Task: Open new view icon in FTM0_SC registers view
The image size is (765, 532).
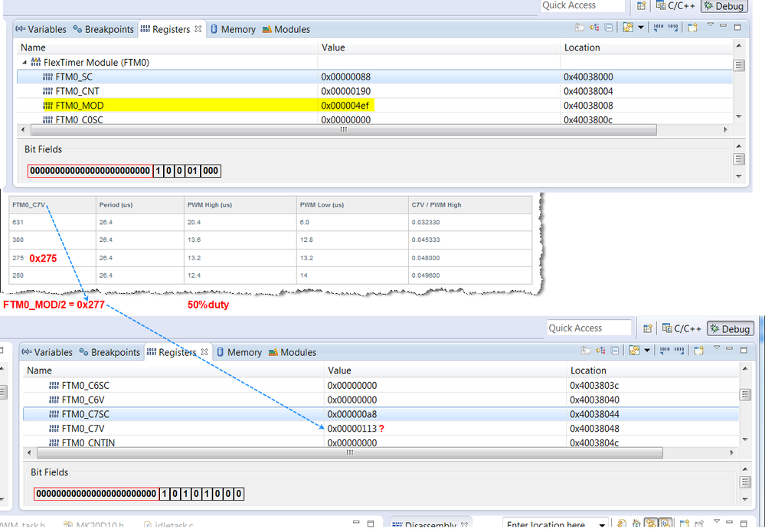Action: pyautogui.click(x=692, y=28)
